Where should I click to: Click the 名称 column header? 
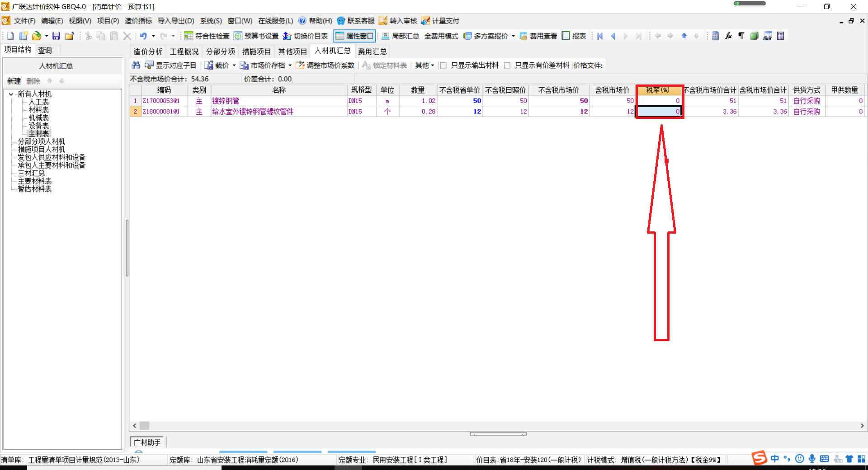(279, 90)
